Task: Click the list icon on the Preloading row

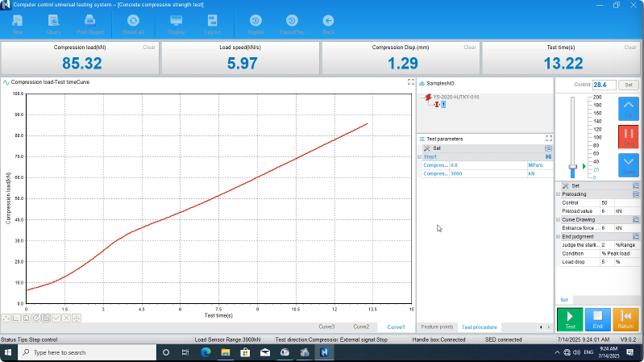Action: click(636, 194)
